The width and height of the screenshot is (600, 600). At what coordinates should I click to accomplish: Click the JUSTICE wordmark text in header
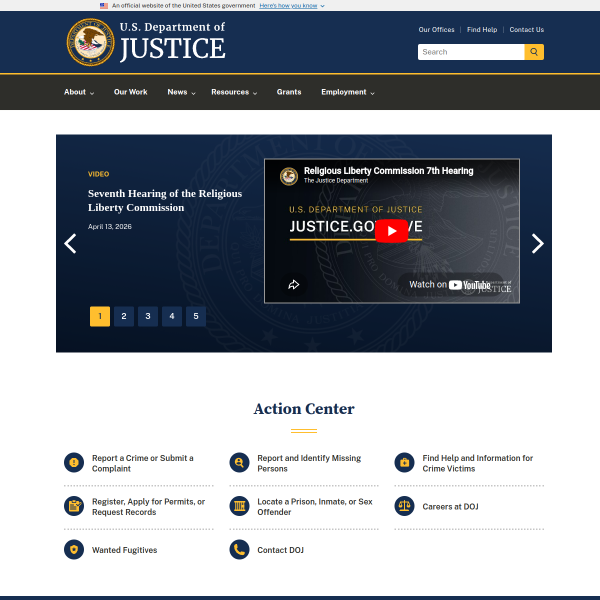[173, 48]
